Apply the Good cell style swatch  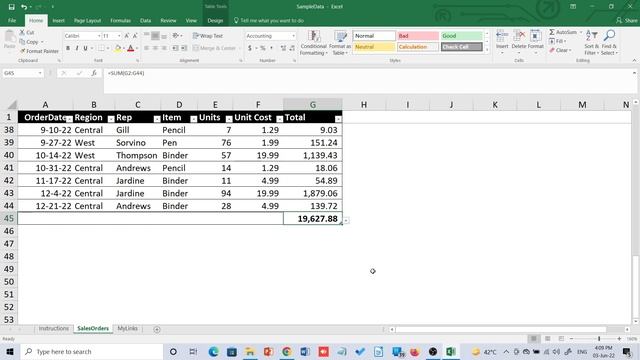[x=461, y=36]
